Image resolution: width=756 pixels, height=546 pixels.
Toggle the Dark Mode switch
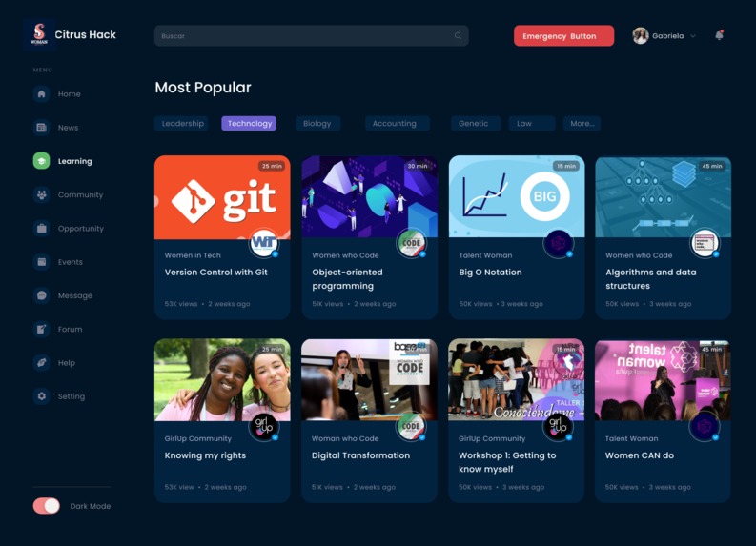(47, 506)
